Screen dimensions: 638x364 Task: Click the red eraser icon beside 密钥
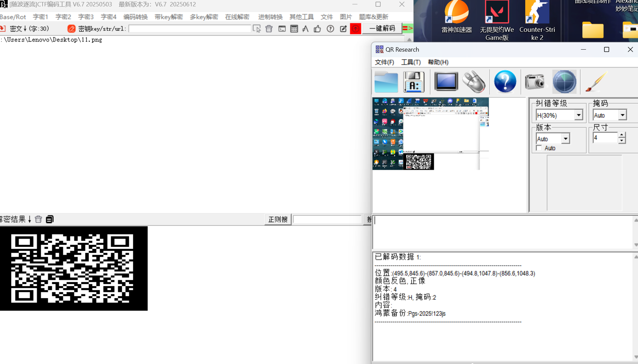pyautogui.click(x=71, y=29)
